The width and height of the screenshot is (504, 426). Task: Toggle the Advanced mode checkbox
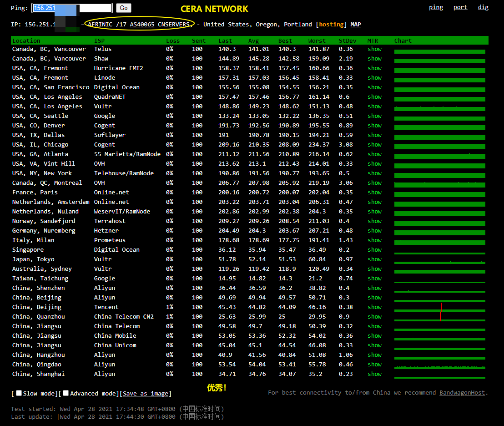66,393
